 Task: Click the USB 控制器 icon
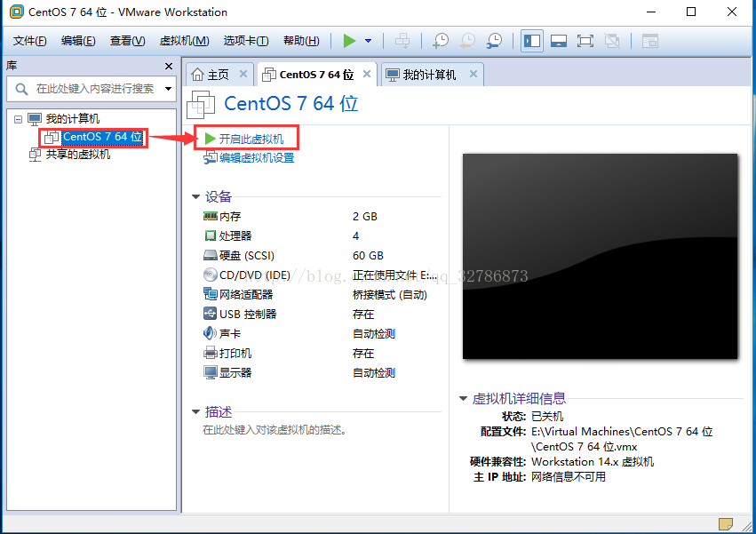[211, 314]
